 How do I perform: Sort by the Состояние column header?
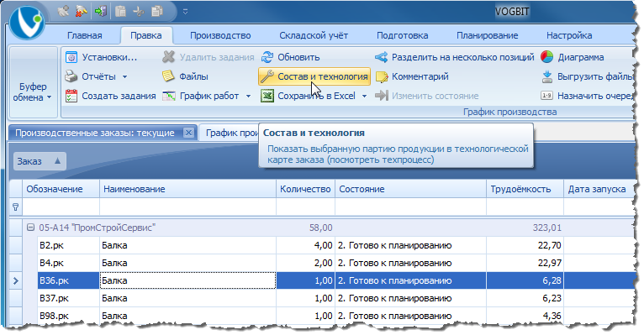point(411,189)
